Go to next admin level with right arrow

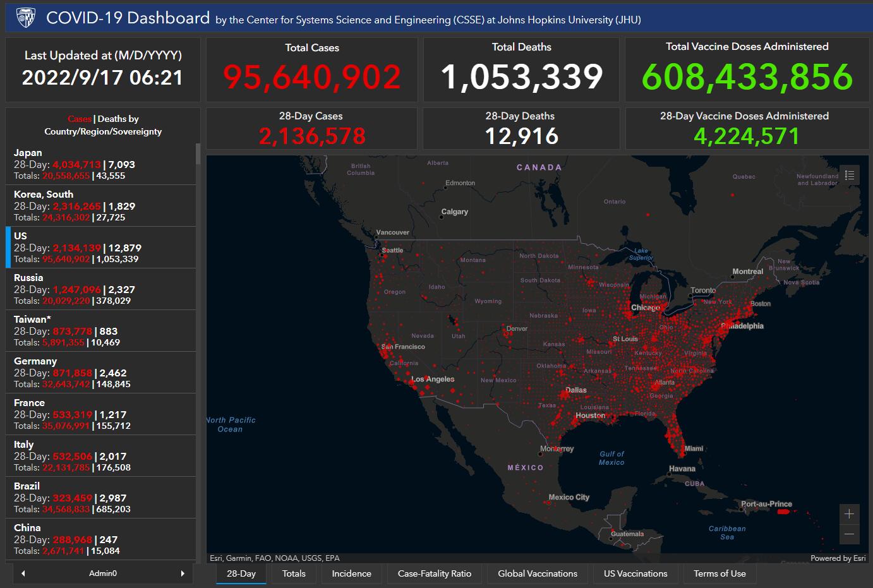[183, 573]
